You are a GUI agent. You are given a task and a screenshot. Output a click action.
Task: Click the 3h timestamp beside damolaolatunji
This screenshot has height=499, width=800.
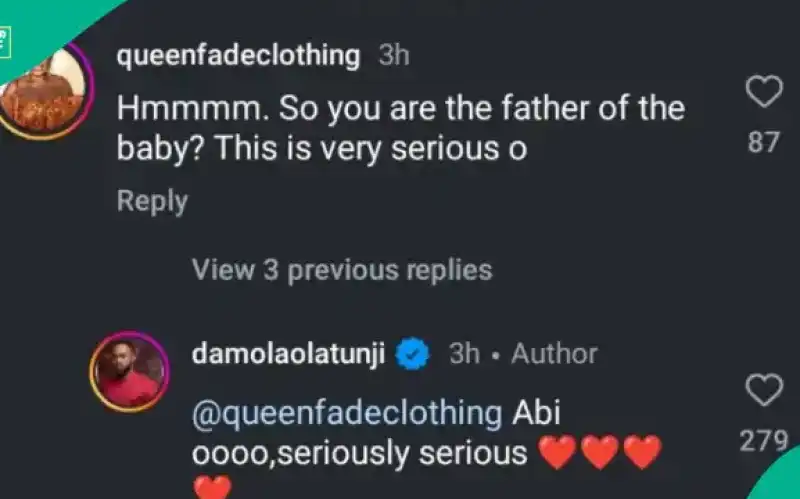[464, 353]
